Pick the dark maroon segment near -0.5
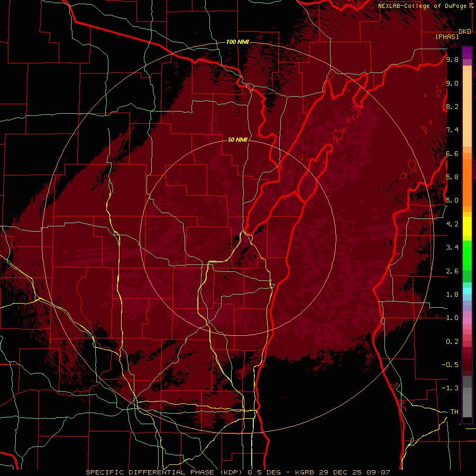Image resolution: width=476 pixels, height=476 pixels. (x=467, y=364)
